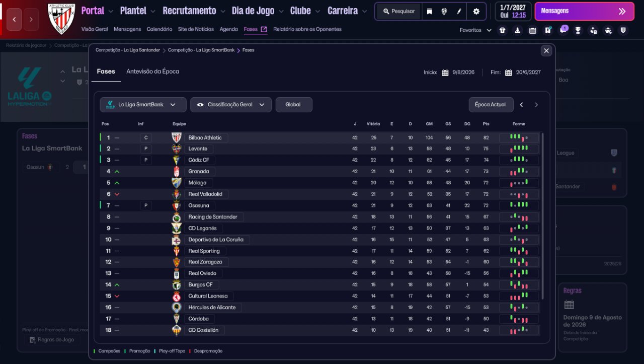Click the Pesquisar search field
644x364 pixels.
coord(398,11)
